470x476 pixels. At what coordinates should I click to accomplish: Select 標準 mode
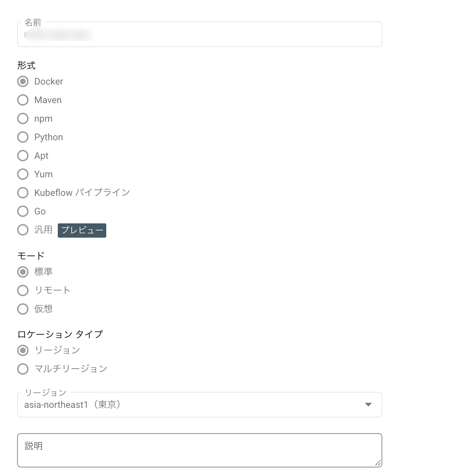pyautogui.click(x=23, y=272)
